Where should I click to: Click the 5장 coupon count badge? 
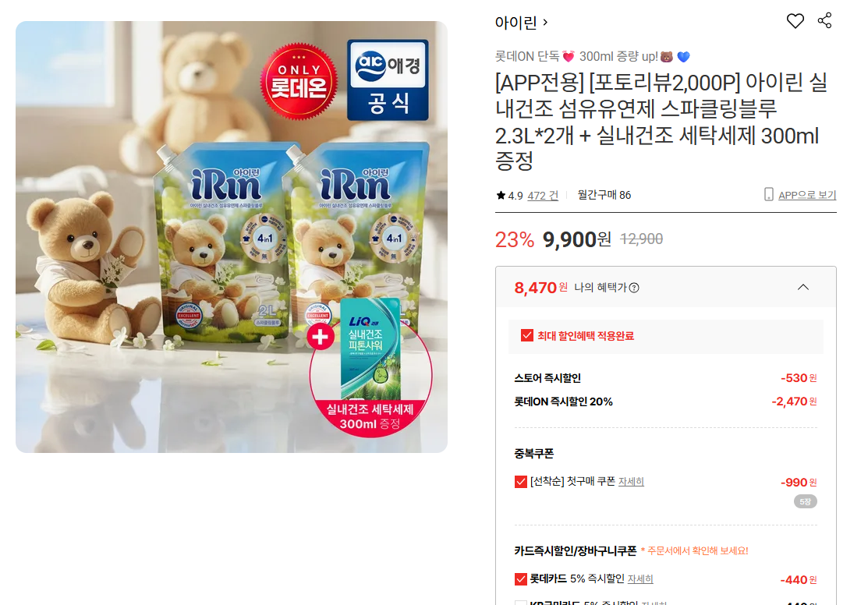[806, 501]
